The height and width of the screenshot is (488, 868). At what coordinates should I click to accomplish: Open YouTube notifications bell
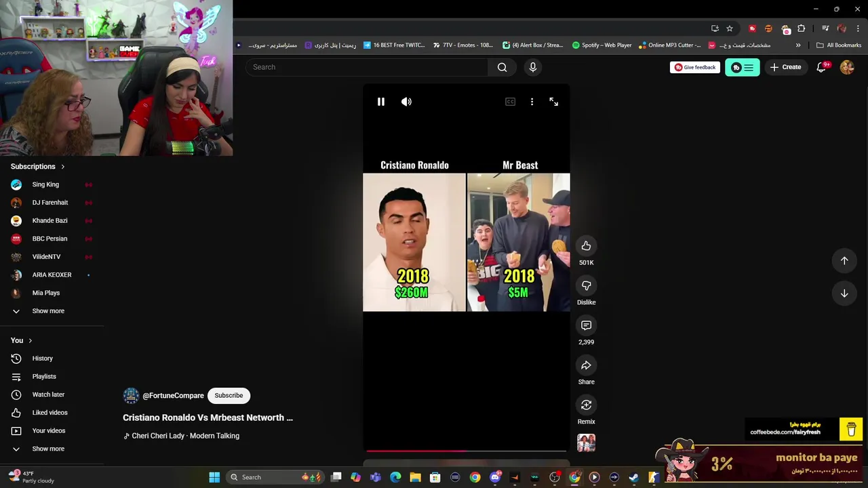pos(822,67)
